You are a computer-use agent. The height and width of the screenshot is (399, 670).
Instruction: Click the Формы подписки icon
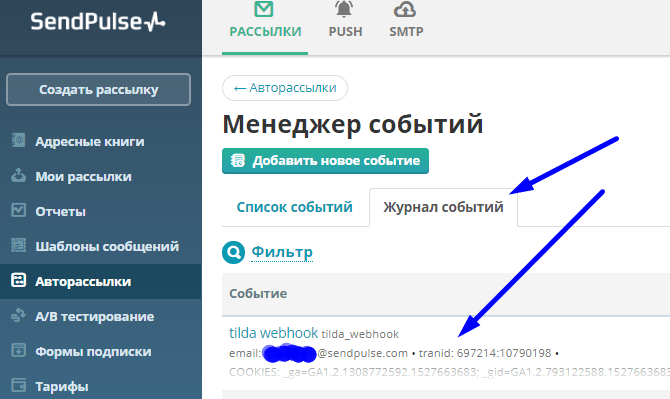(18, 351)
